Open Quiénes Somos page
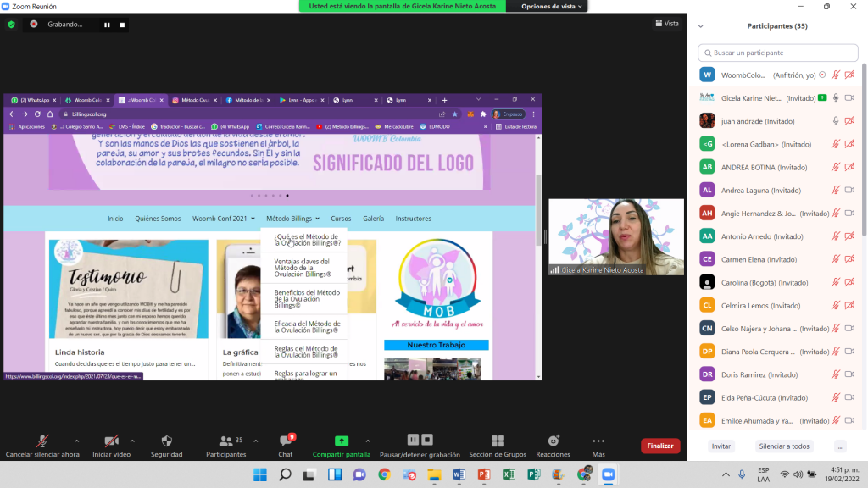Screen dimensions: 868x488 158,219
